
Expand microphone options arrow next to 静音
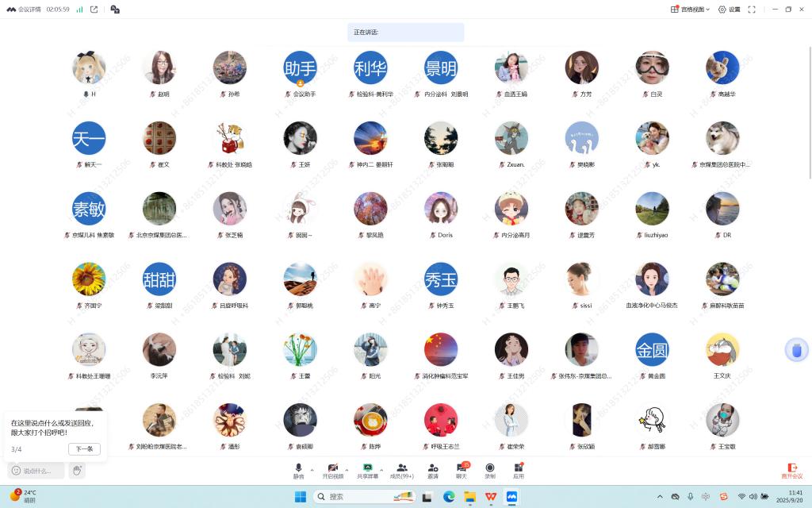(312, 470)
